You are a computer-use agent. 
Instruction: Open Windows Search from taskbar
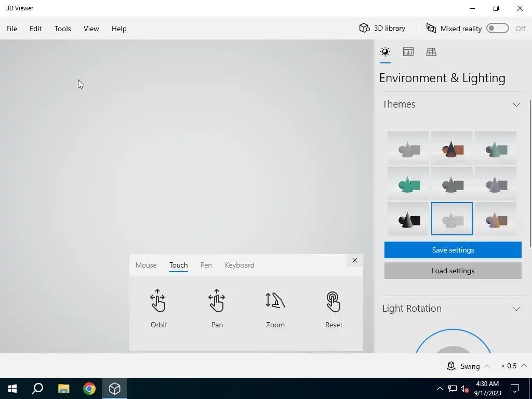tap(37, 389)
